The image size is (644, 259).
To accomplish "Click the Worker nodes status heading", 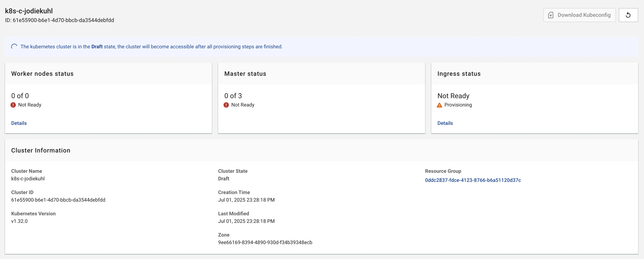I will click(43, 74).
